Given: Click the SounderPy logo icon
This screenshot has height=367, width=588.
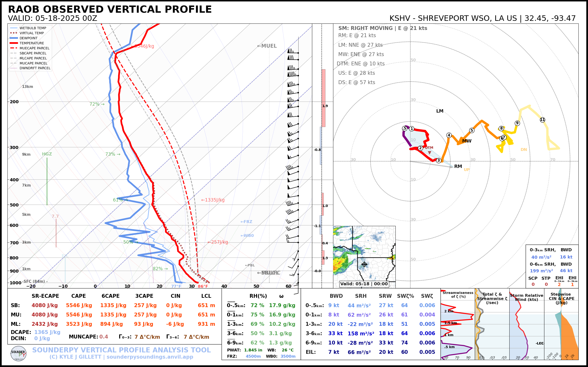Looking at the screenshot, I should (18, 354).
